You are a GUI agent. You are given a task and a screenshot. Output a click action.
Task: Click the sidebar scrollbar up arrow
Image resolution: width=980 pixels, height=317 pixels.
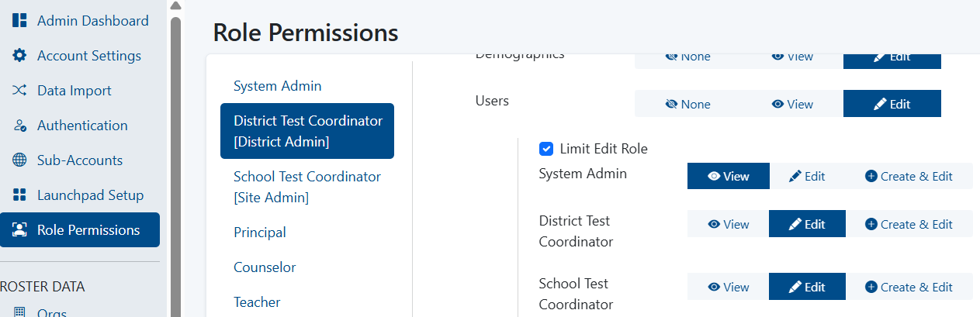point(175,7)
